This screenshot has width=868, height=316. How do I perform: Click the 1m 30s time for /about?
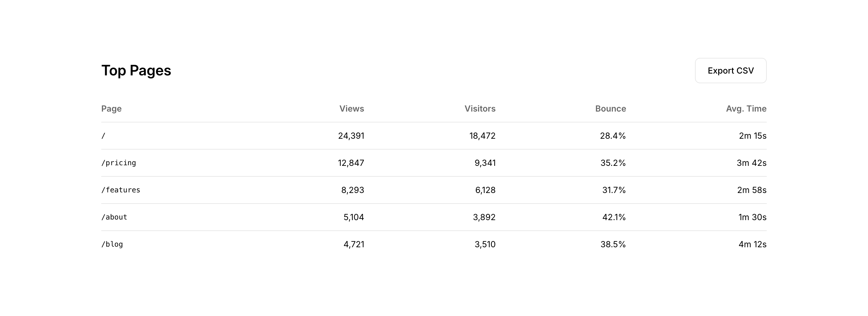pos(752,217)
